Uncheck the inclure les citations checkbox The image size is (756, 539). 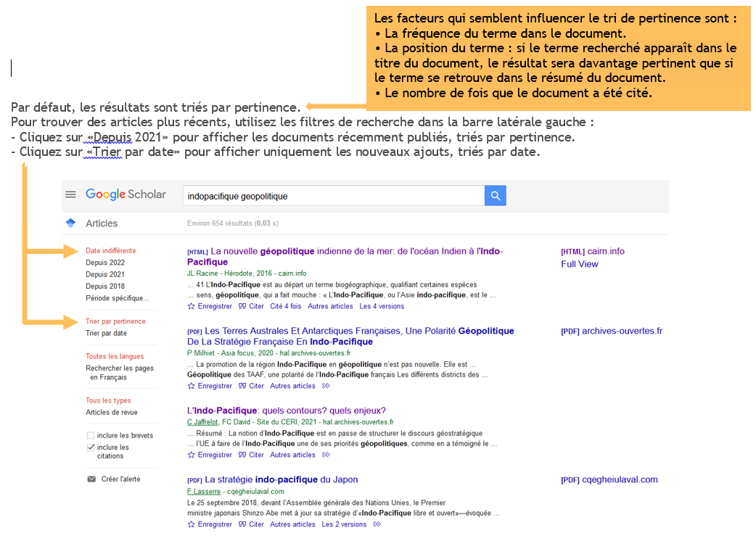pyautogui.click(x=91, y=448)
